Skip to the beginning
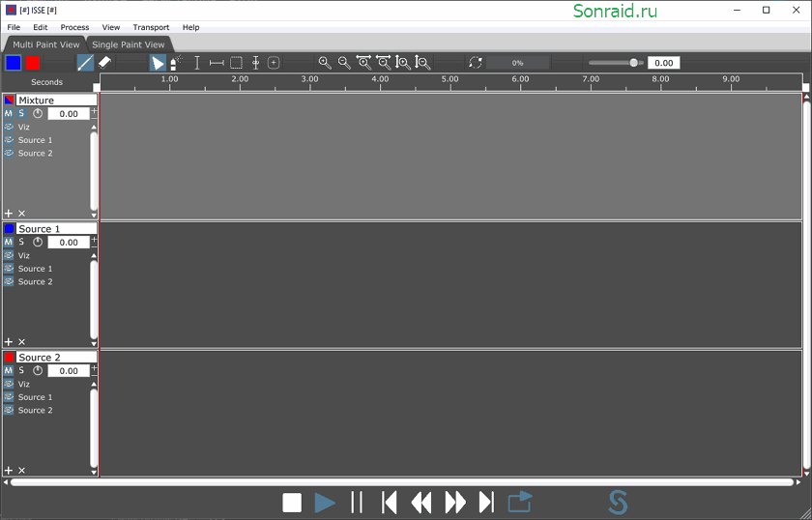This screenshot has height=520, width=812. coord(389,503)
